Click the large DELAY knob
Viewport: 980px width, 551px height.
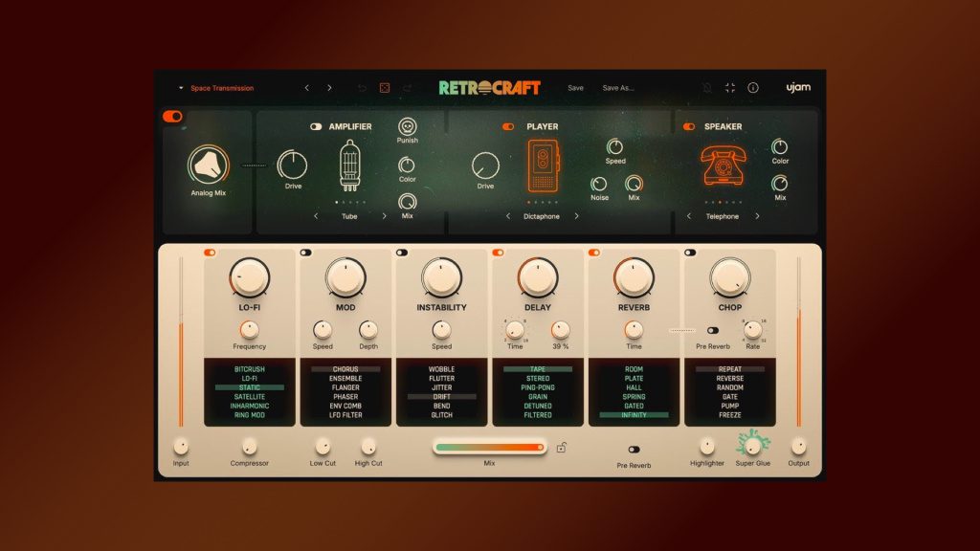(538, 277)
